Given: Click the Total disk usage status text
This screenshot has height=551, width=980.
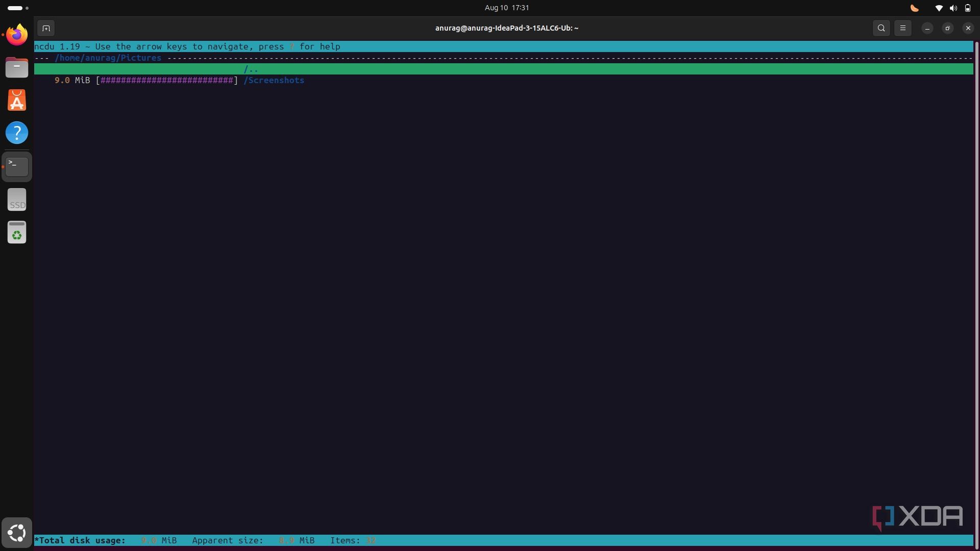Looking at the screenshot, I should pyautogui.click(x=80, y=540).
